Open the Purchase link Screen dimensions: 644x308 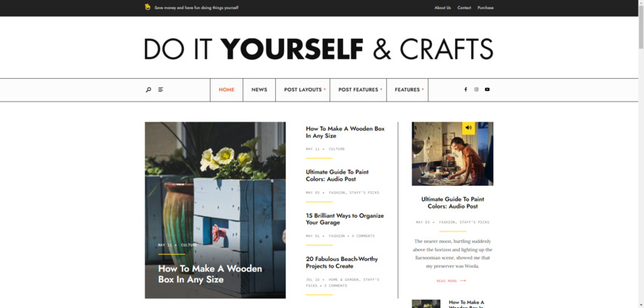coord(486,8)
